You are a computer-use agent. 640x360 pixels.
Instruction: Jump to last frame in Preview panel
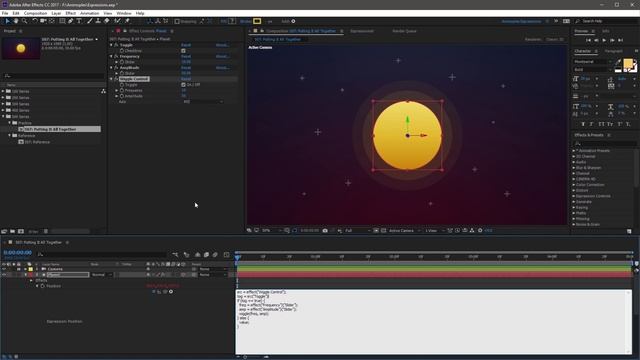coord(620,40)
